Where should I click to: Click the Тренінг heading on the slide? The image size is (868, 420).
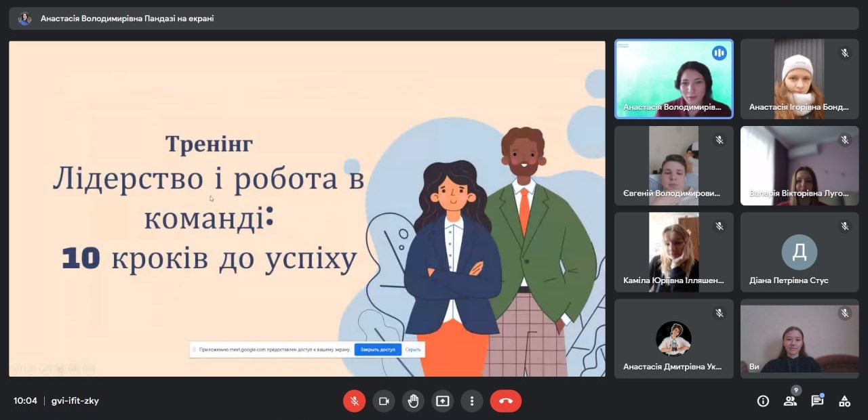coord(210,144)
